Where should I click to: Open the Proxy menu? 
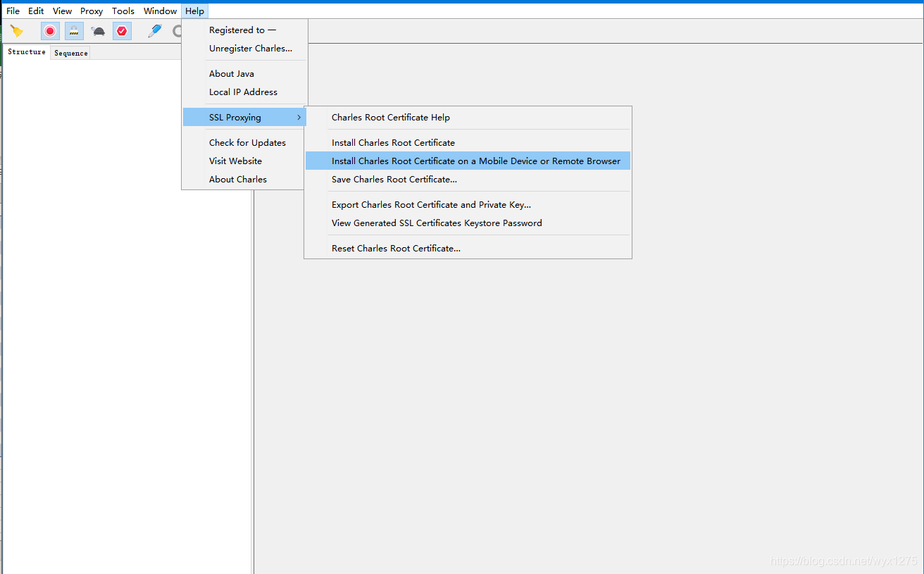coord(92,11)
